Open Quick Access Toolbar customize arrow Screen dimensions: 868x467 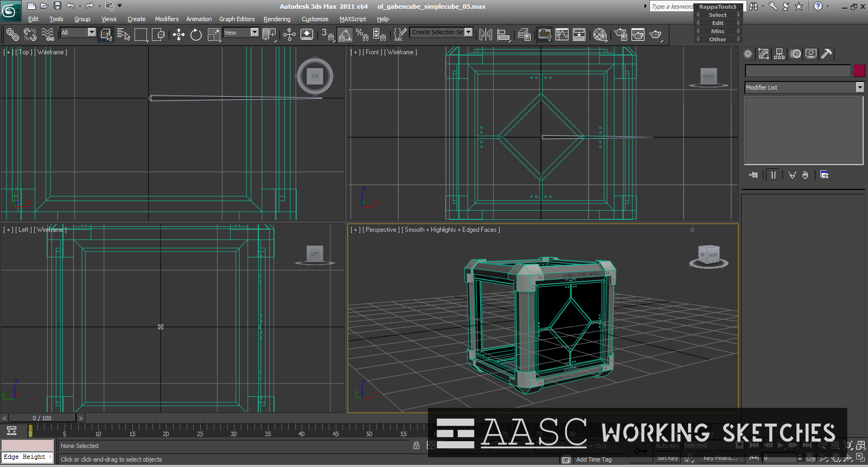(120, 6)
